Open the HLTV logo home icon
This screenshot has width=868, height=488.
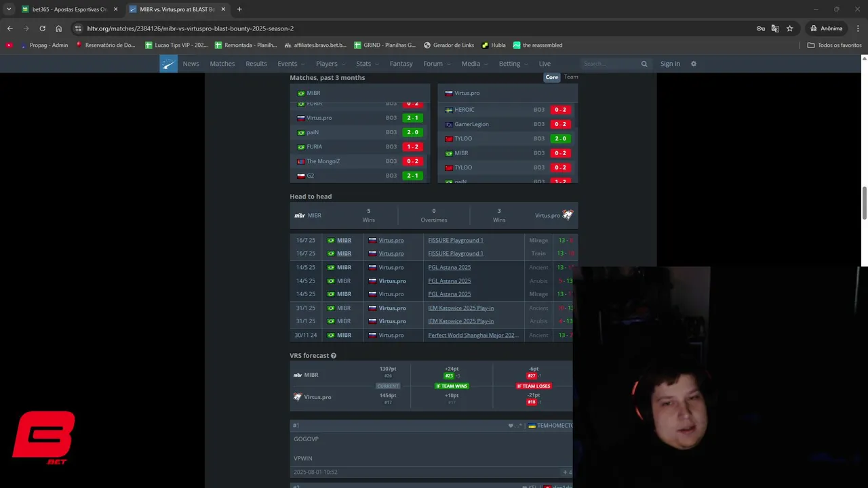(x=168, y=64)
